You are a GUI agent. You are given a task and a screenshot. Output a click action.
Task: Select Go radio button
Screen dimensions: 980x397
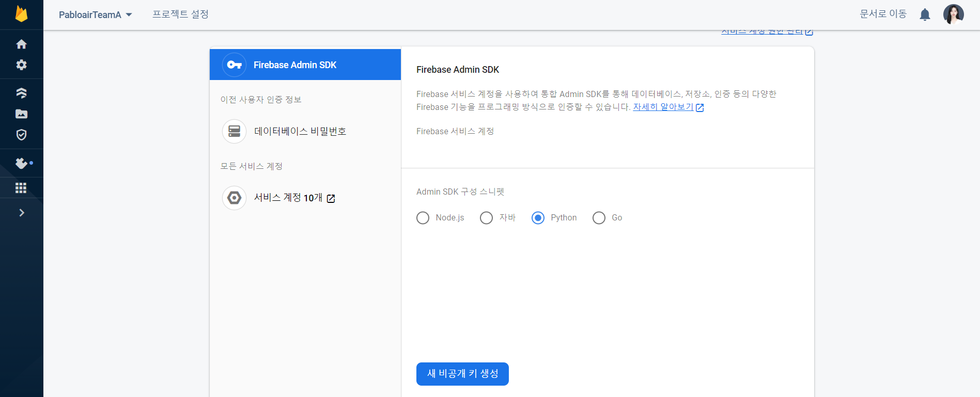point(599,218)
